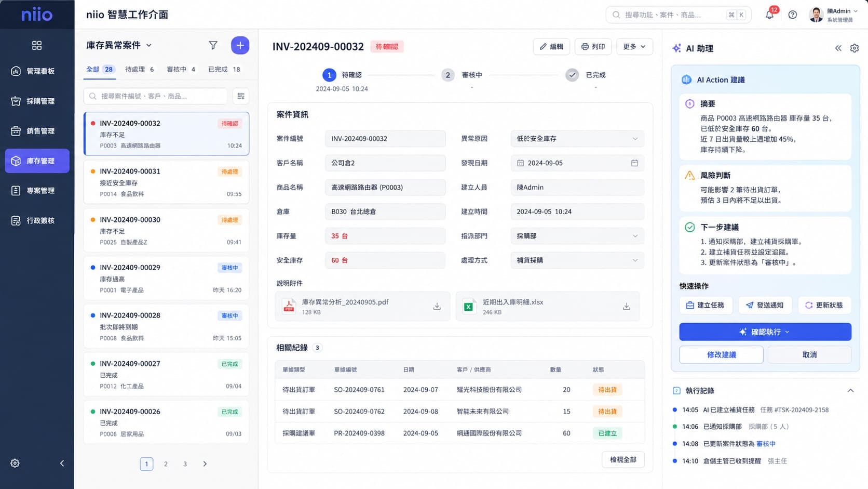
Task: Switch to 全部 tab
Action: 100,69
